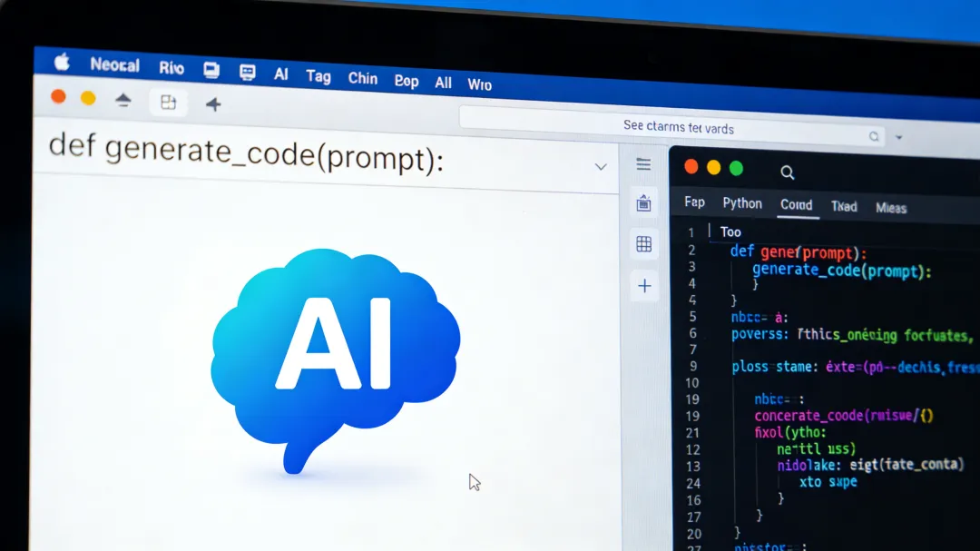This screenshot has height=551, width=980.
Task: Open the AI menu
Action: click(281, 74)
